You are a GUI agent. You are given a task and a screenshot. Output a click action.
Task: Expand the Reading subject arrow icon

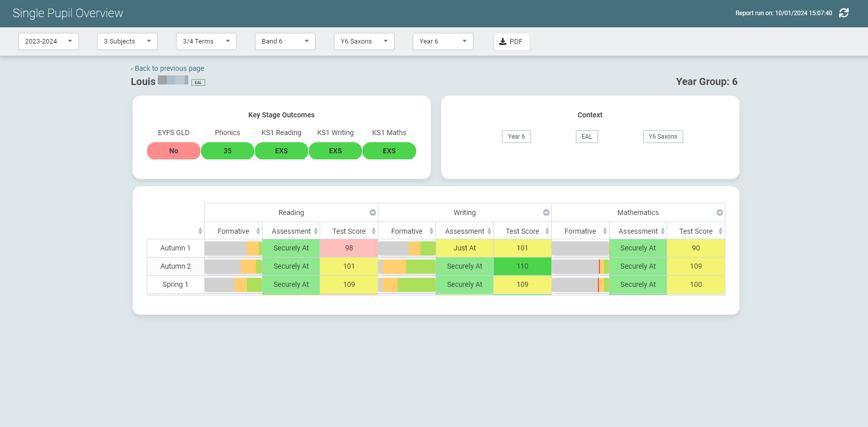(373, 212)
